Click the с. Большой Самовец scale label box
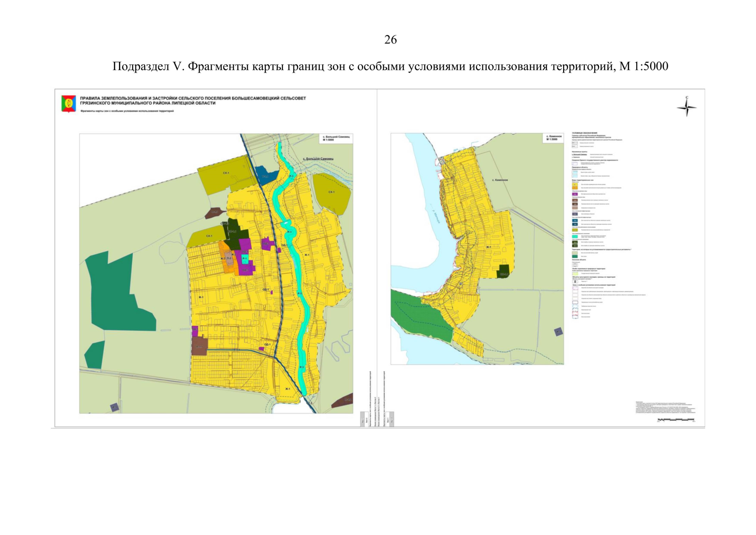This screenshot has width=756, height=535. coord(336,138)
